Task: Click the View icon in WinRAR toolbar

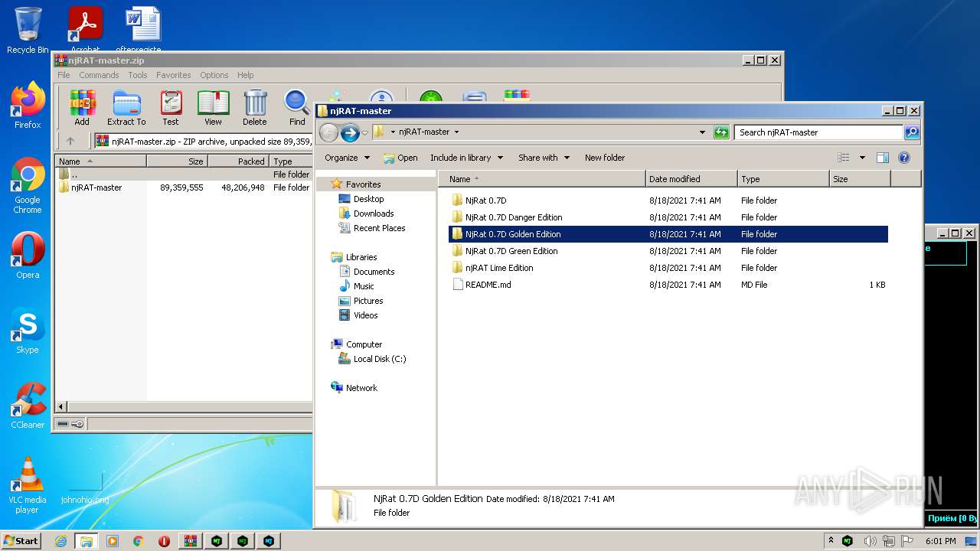Action: pos(213,107)
